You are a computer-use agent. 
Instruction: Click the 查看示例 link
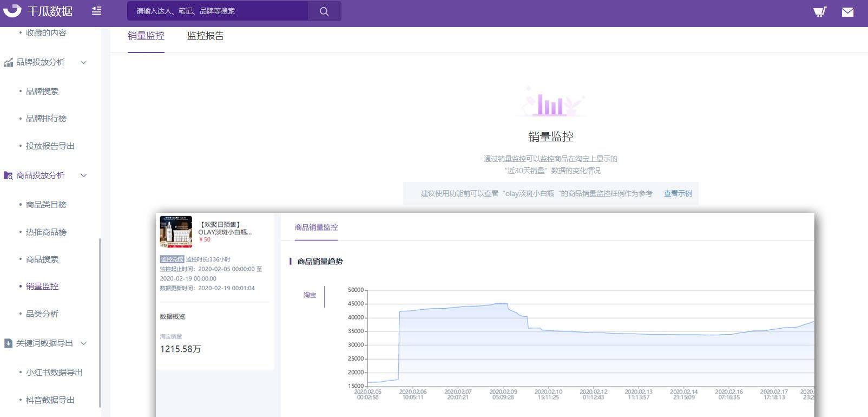coord(678,193)
